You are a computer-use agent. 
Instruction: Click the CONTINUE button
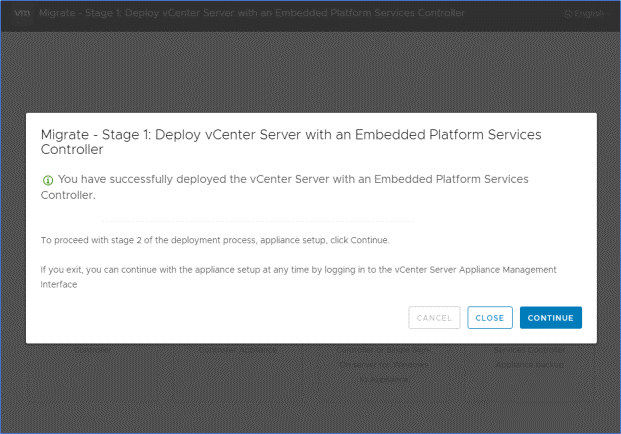click(551, 318)
